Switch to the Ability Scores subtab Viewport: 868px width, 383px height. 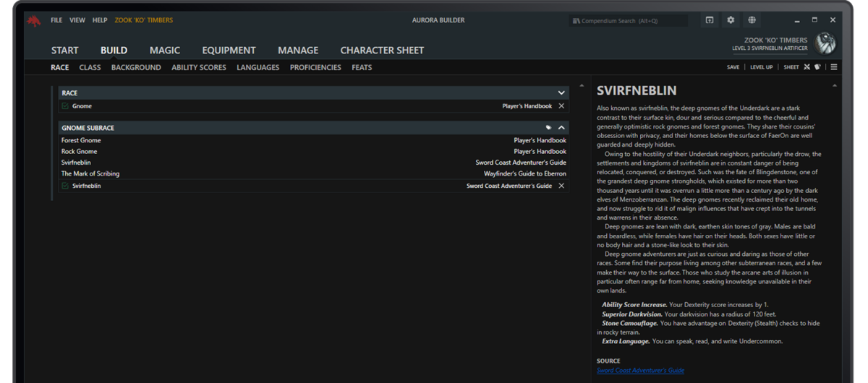pos(199,67)
